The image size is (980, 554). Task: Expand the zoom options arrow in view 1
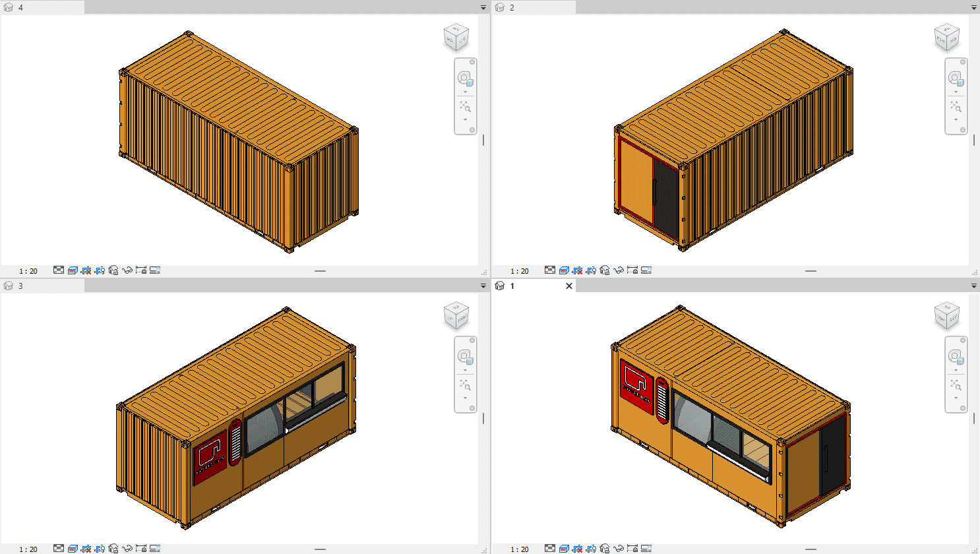tap(956, 398)
